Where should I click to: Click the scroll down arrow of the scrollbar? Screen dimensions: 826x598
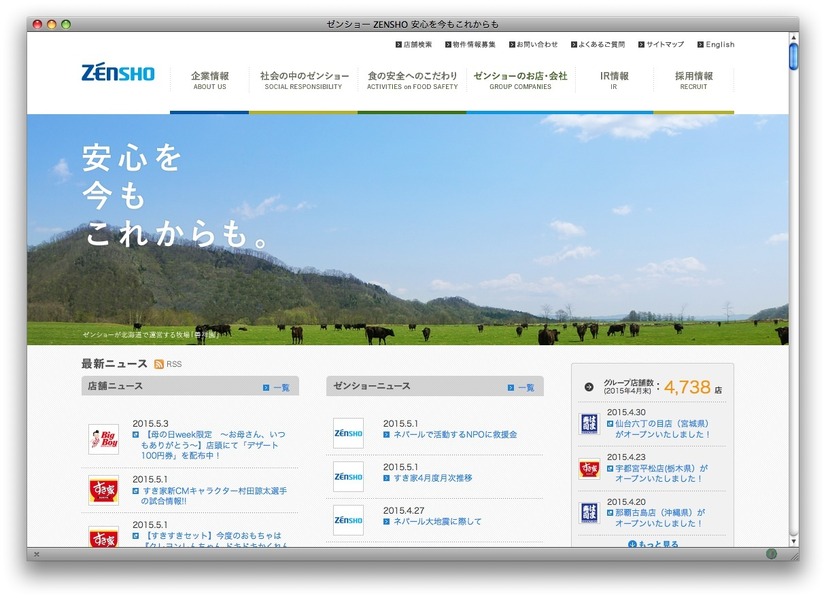coord(794,541)
